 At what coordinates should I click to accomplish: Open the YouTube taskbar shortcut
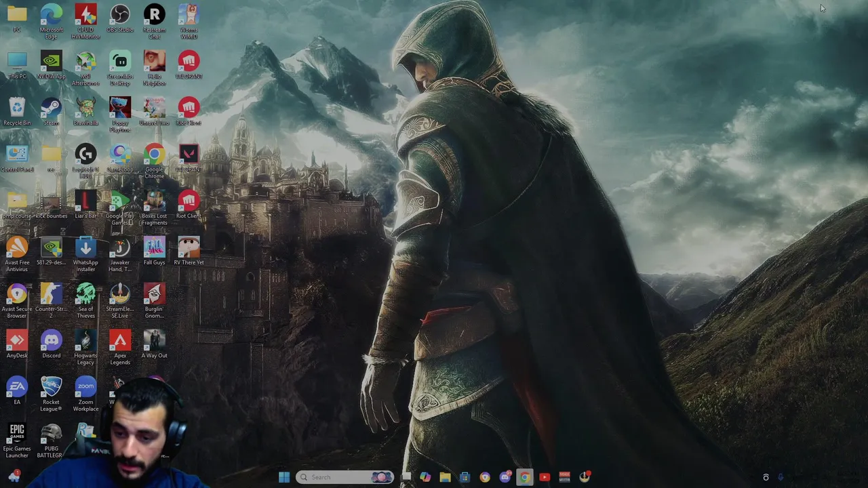(544, 477)
